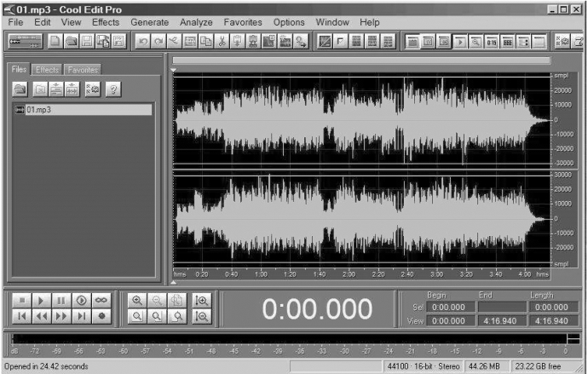Open the Window menu
This screenshot has height=374, width=588.
332,22
